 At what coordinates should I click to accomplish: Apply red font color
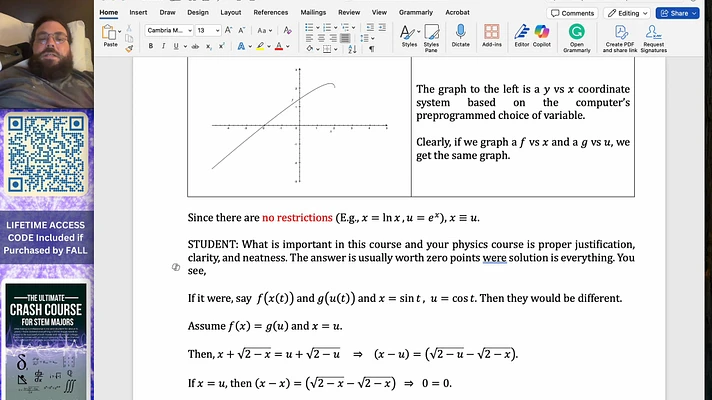click(x=279, y=46)
